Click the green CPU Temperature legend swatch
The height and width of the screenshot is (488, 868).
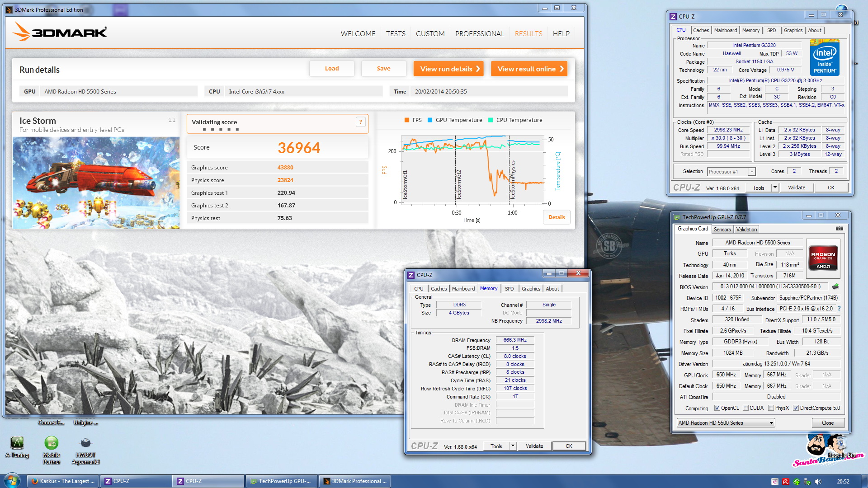coord(491,120)
